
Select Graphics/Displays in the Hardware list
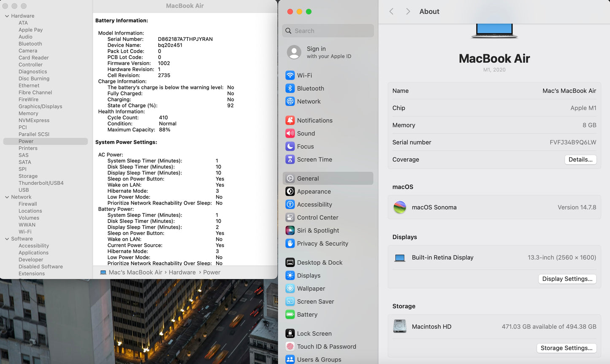click(40, 106)
